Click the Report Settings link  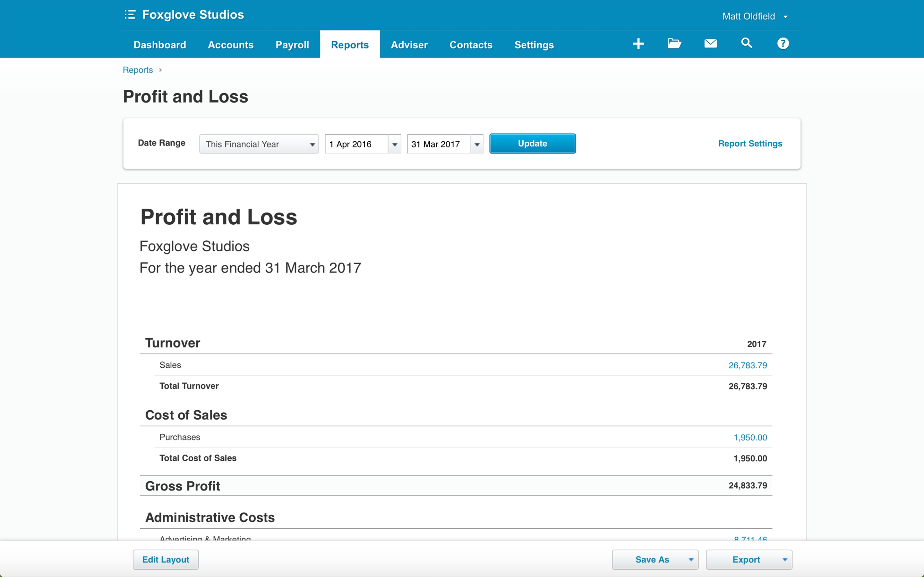tap(750, 142)
